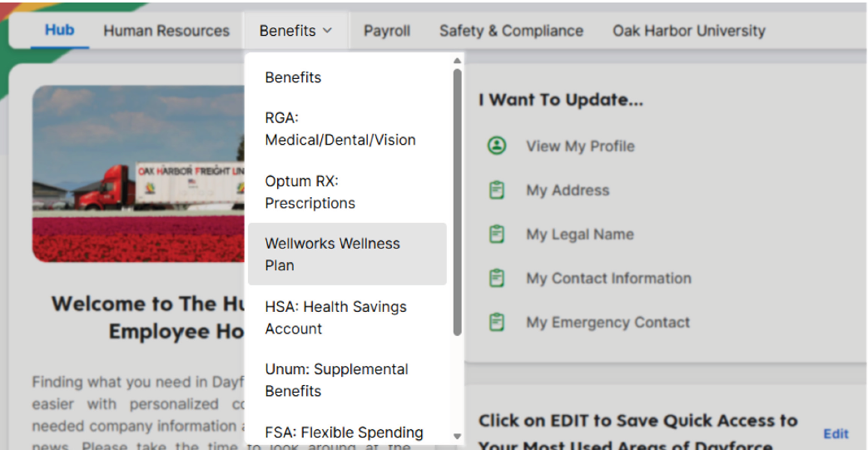The height and width of the screenshot is (450, 868).
Task: Open HSA: Health Savings Account item
Action: point(335,318)
